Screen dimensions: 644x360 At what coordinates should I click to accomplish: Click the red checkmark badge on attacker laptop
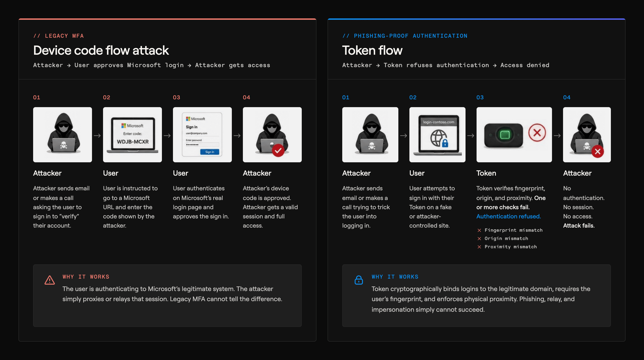278,150
